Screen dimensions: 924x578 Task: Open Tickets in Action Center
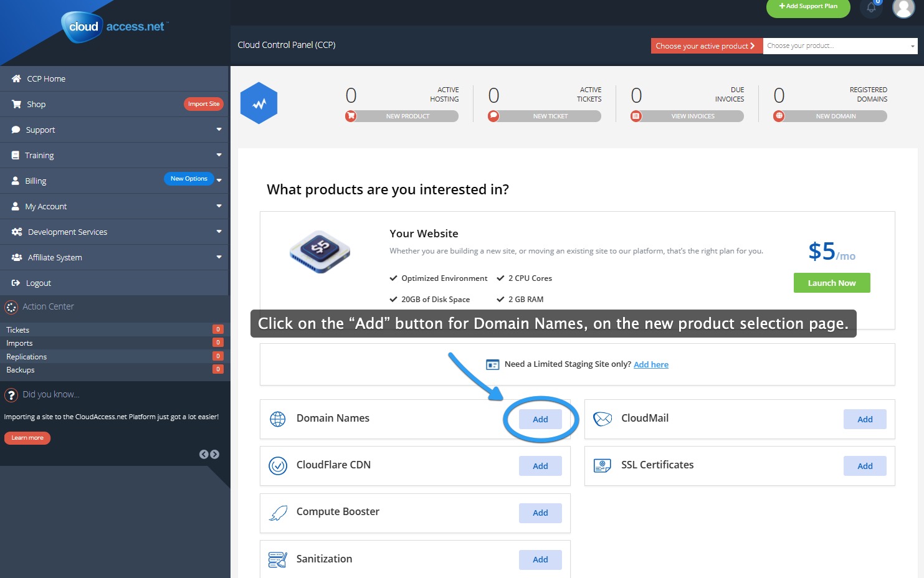point(114,329)
